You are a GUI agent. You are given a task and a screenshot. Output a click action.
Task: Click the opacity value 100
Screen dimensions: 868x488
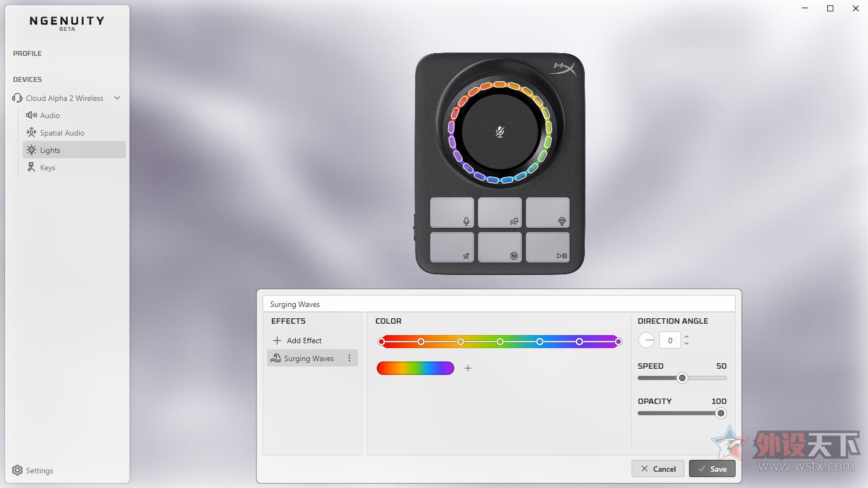coord(719,401)
